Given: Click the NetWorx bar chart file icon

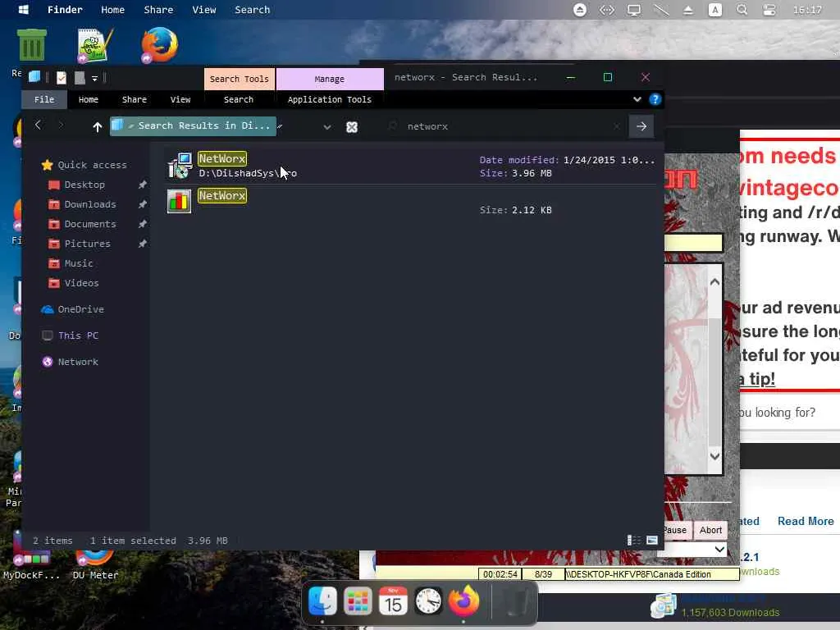Looking at the screenshot, I should [179, 202].
